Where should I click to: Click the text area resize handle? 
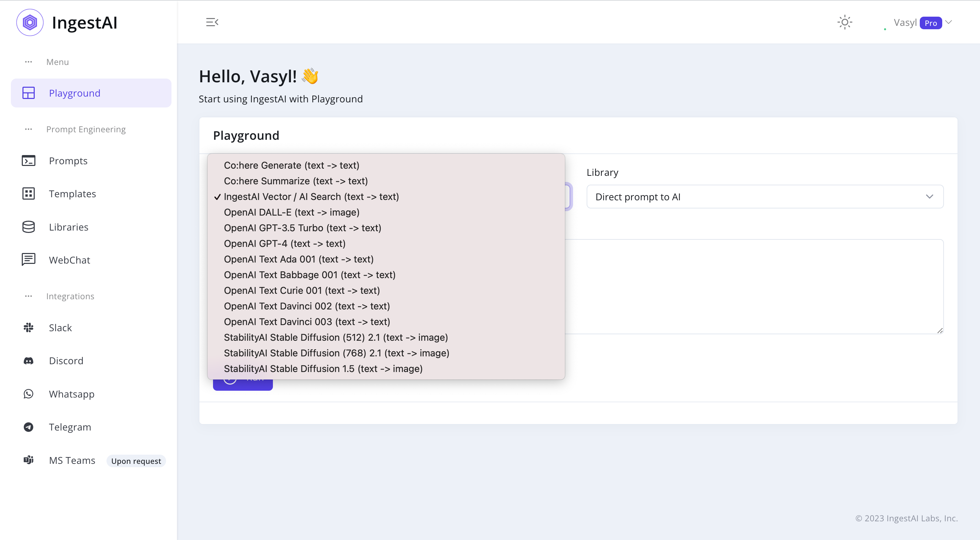pos(940,331)
